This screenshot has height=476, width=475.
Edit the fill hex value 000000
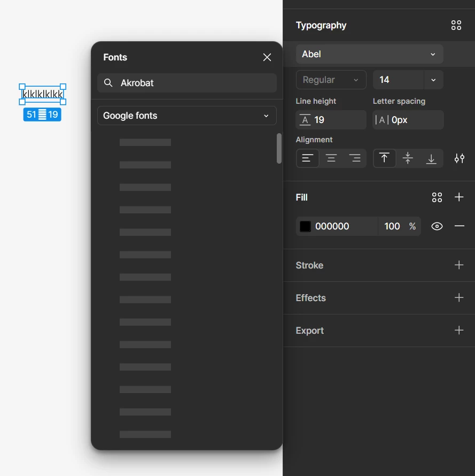click(x=332, y=226)
